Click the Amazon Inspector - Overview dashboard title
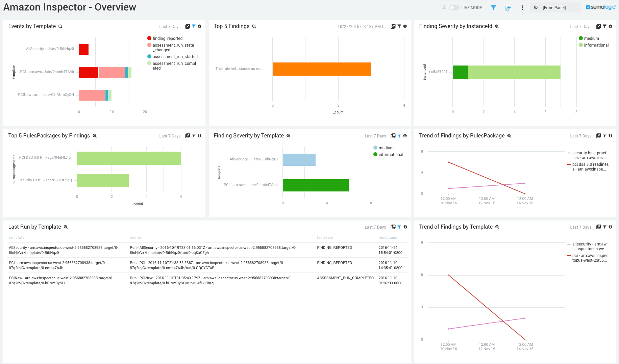Screen dimensions: 619x364 [x=69, y=7]
